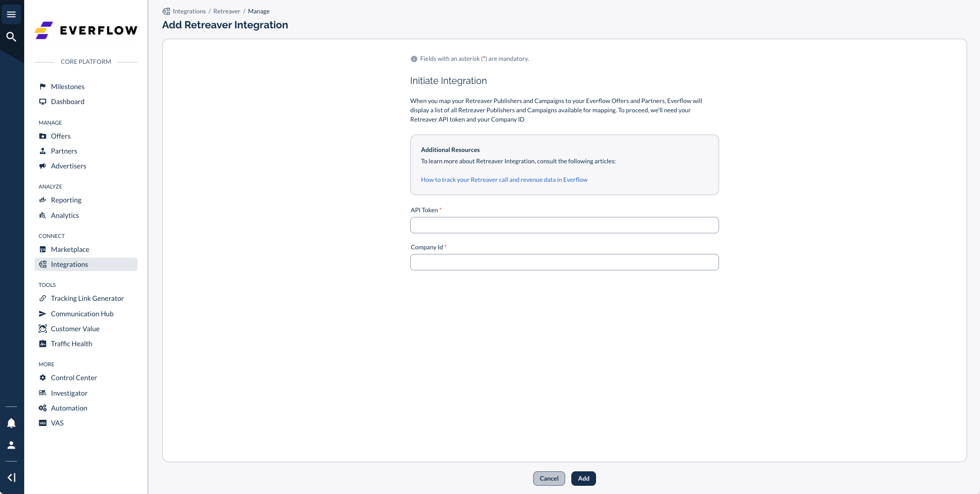This screenshot has width=980, height=494.
Task: Click the info icon beside mandatory note
Action: point(414,59)
